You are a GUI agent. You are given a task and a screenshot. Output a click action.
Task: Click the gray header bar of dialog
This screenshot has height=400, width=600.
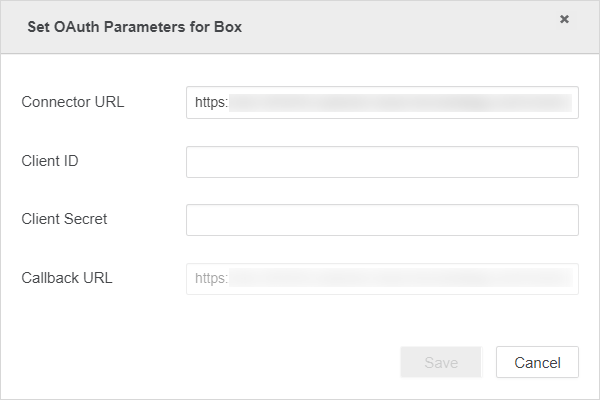click(400, 27)
